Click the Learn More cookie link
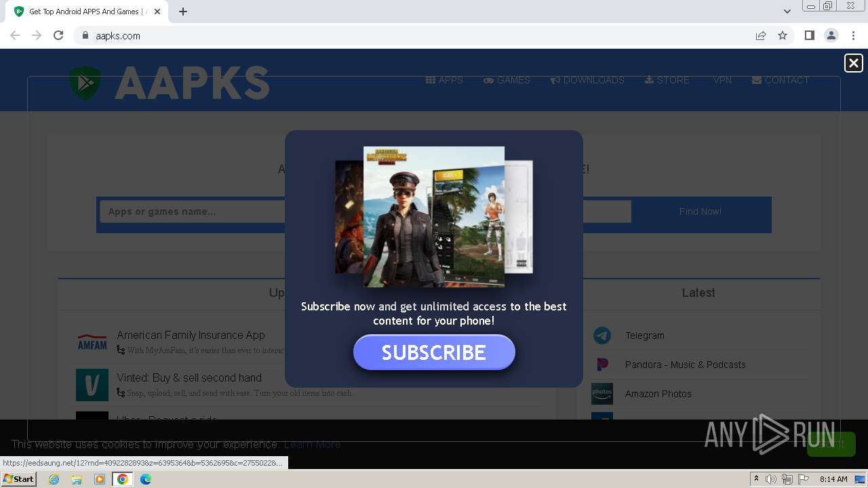868x488 pixels. tap(312, 444)
